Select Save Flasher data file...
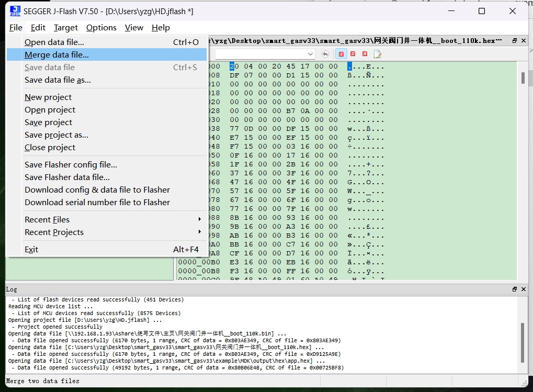This screenshot has height=392, width=533. click(107, 177)
